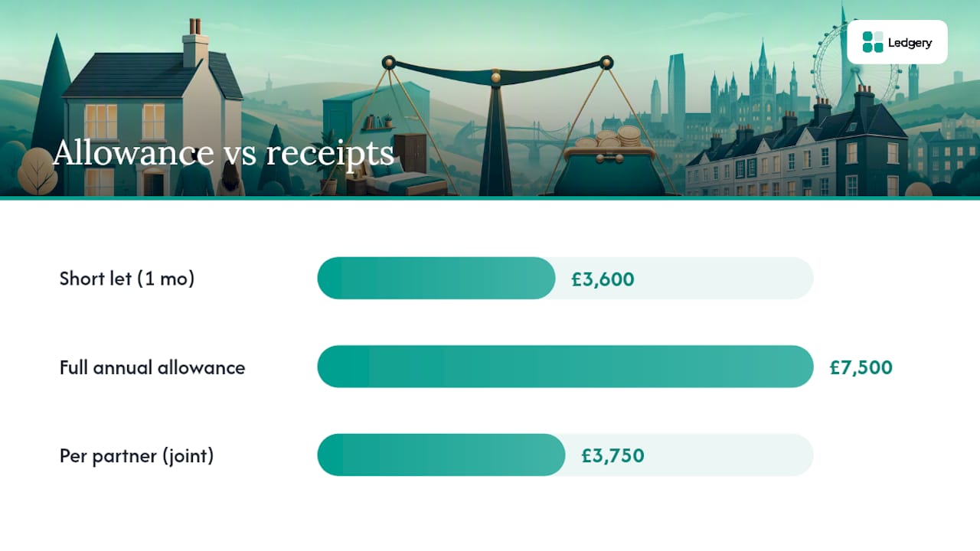
Task: Click the unfilled Short let bar track
Action: pyautogui.click(x=684, y=279)
